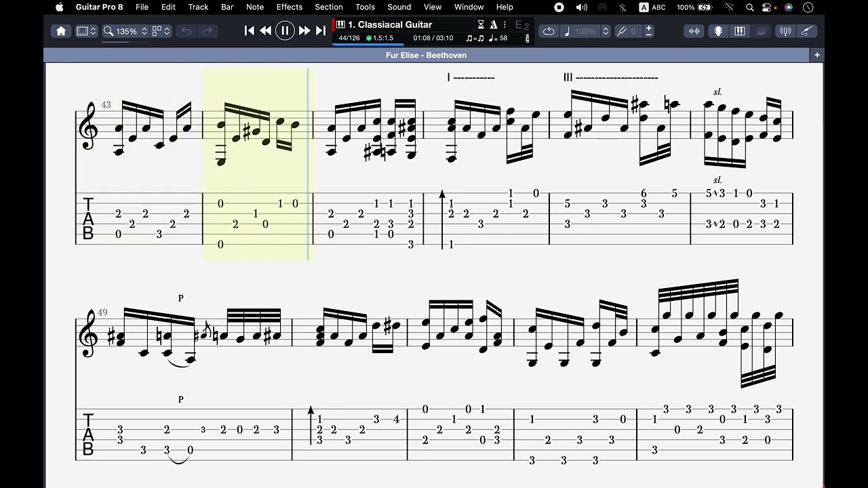
Task: Toggle the piano keyboard view
Action: coord(740,31)
